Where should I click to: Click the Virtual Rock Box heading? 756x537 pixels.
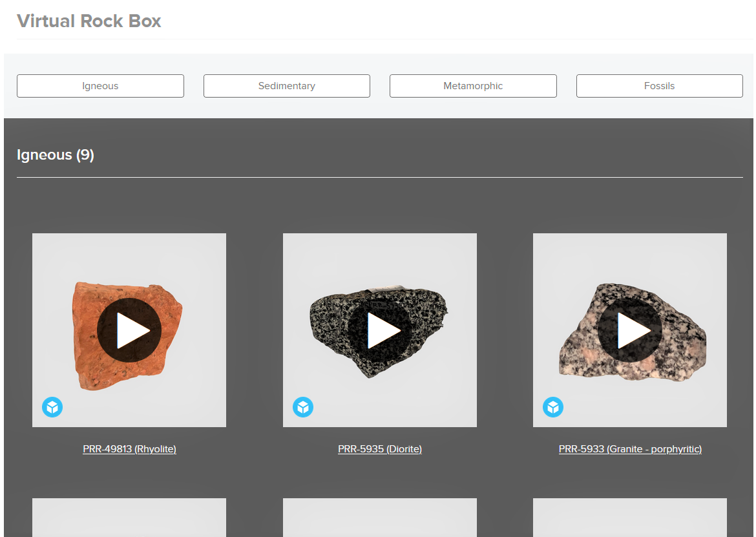click(89, 21)
